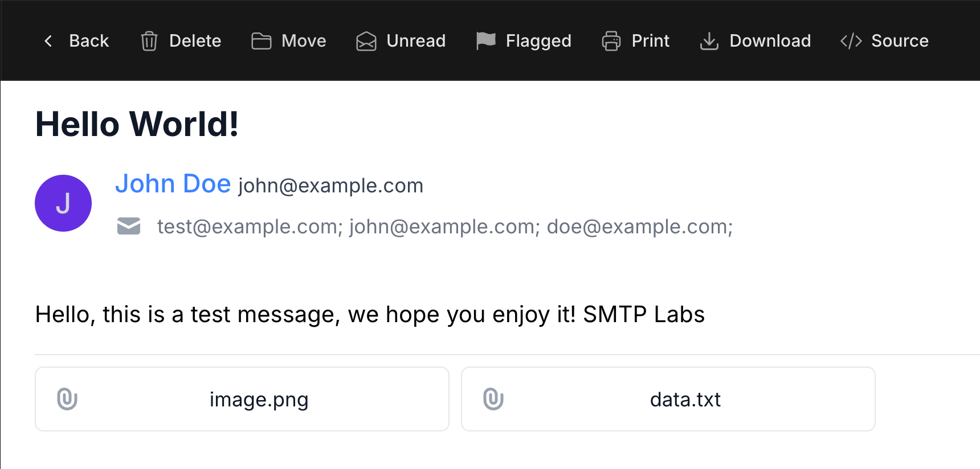Click the download arrow icon
Viewport: 980px width, 469px height.
tap(709, 41)
